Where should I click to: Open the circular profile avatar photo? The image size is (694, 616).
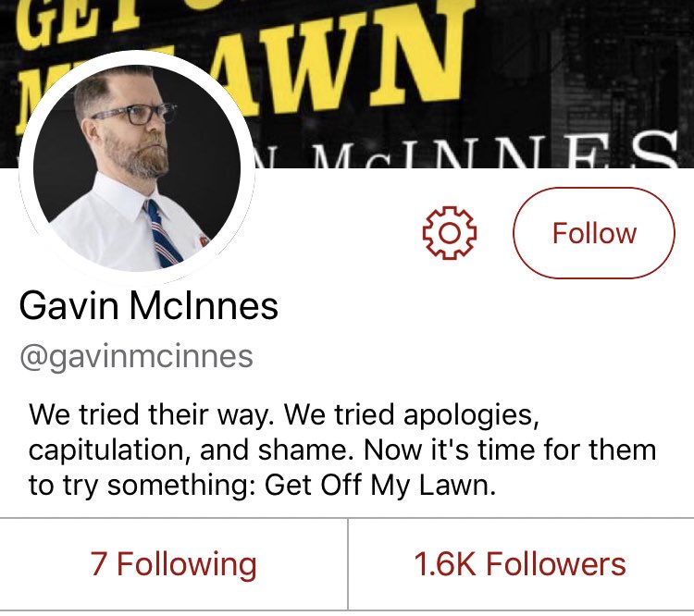137,167
